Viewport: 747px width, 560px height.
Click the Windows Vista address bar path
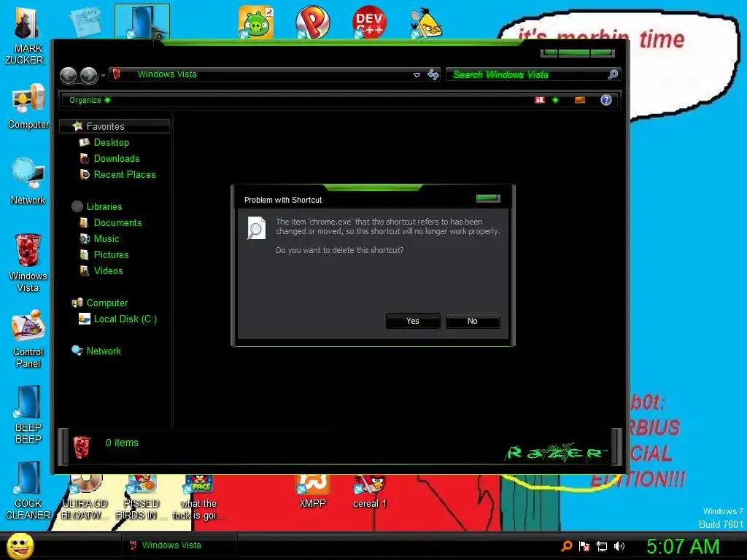click(x=167, y=74)
